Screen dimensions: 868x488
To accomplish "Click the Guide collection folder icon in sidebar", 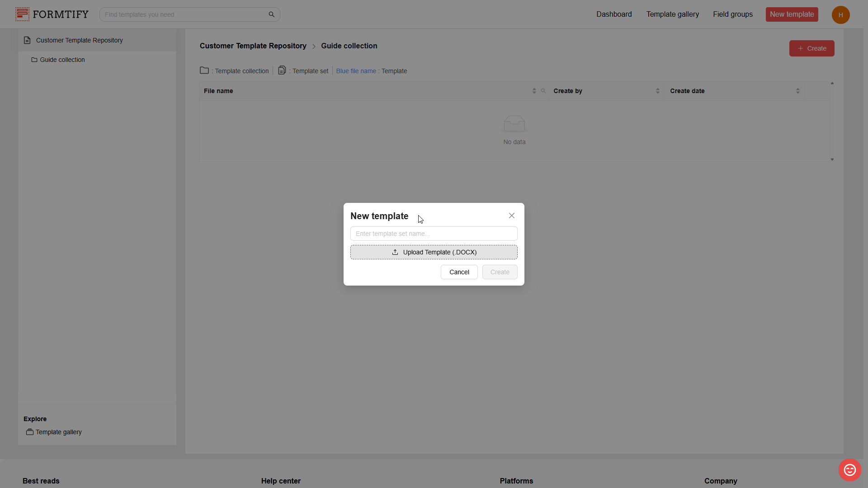I will coord(34,60).
